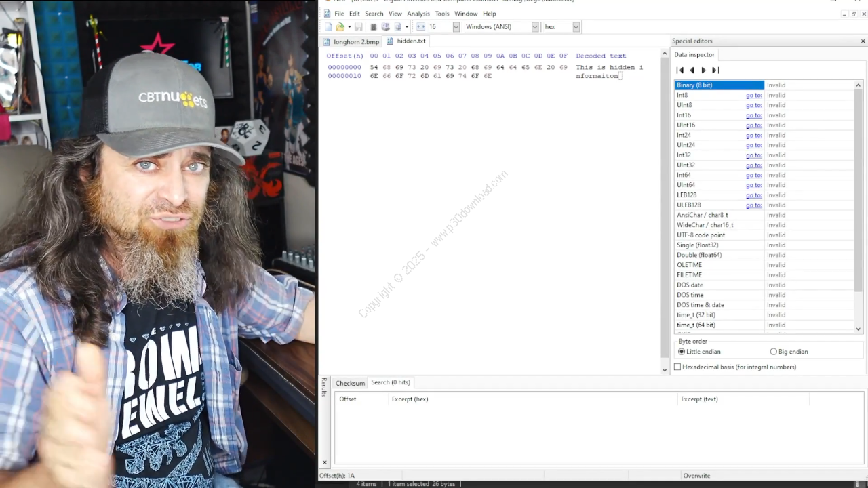Screen dimensions: 868x488
Task: Click the Overwrite mode status bar entry
Action: click(x=696, y=476)
